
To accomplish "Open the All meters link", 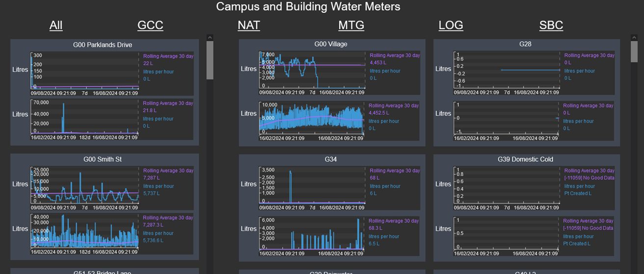I will pyautogui.click(x=56, y=25).
